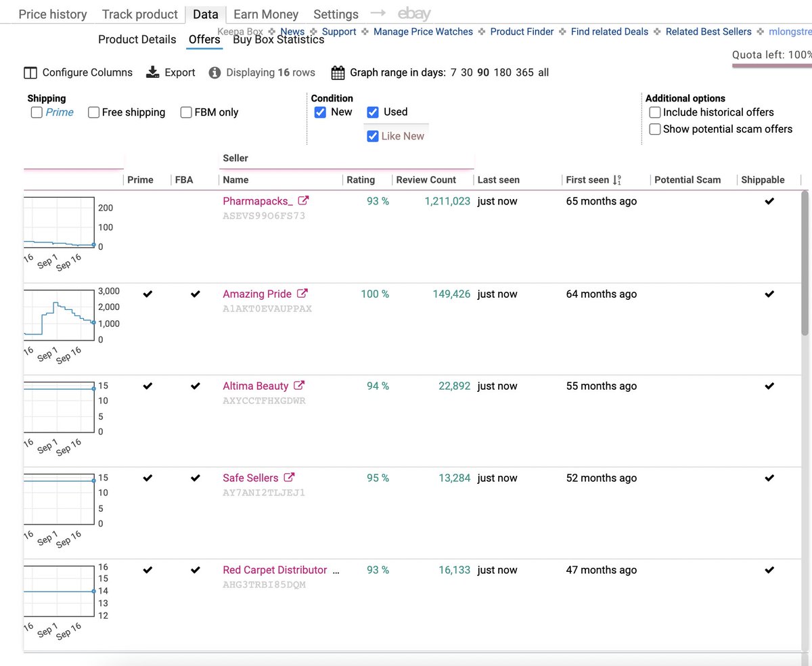Viewport: 812px width, 666px height.
Task: Uncheck the Like New checkbox
Action: pyautogui.click(x=373, y=136)
